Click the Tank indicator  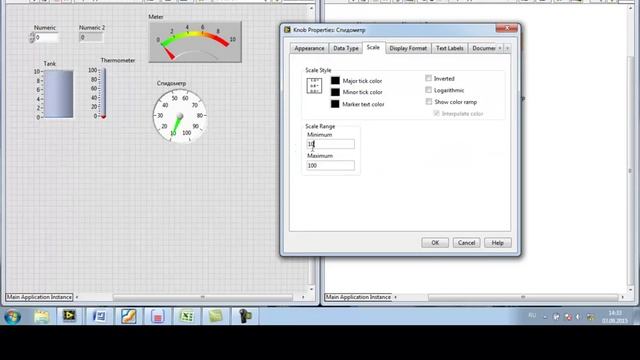pos(58,94)
